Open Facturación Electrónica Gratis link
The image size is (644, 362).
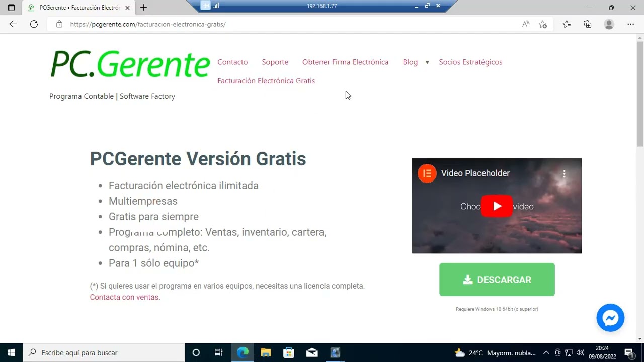tap(266, 80)
